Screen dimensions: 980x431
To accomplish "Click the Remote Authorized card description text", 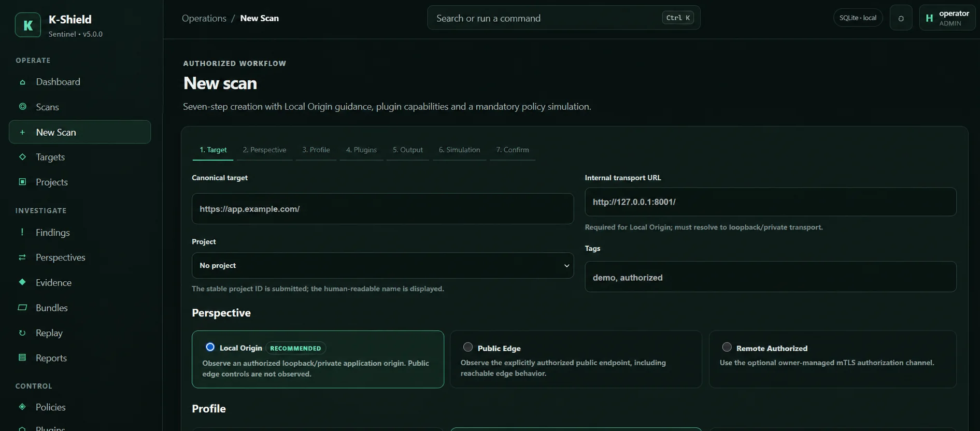I will click(x=827, y=363).
